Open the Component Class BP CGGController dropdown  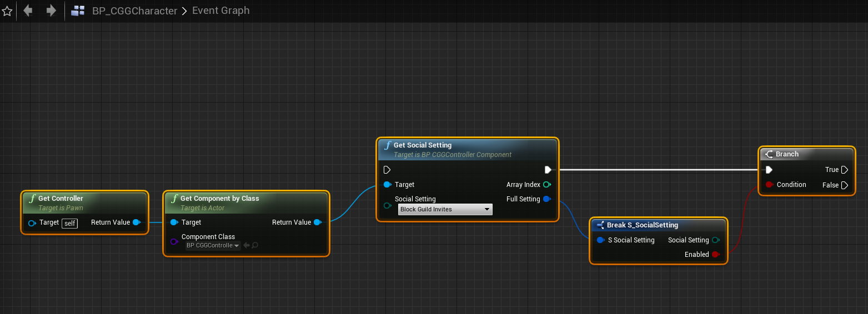213,245
